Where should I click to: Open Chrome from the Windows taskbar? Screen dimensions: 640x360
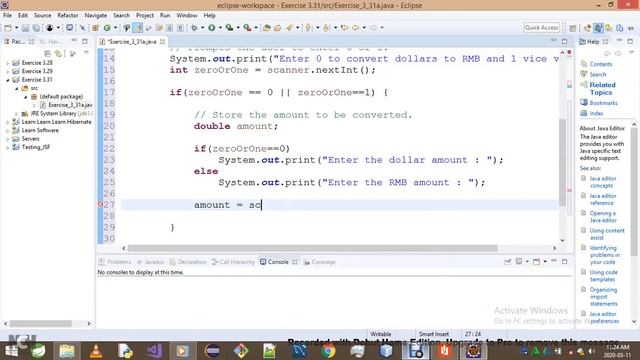[x=328, y=351]
